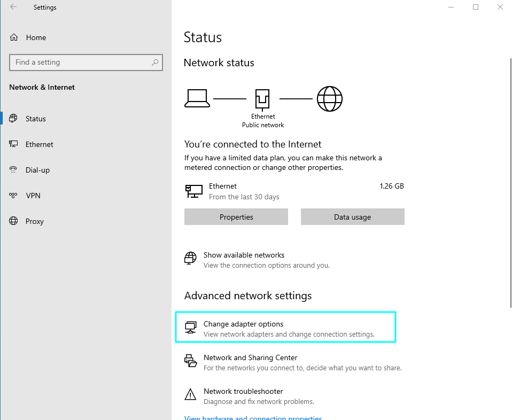Viewport: 512px width, 420px height.
Task: Open Network and Sharing Center
Action: [293, 362]
